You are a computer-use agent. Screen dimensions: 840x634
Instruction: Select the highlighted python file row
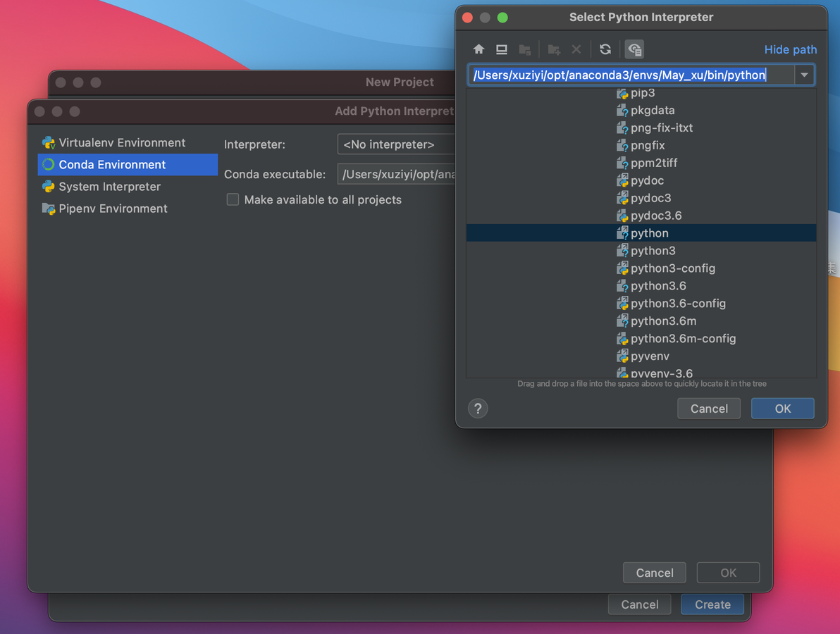[x=641, y=233]
